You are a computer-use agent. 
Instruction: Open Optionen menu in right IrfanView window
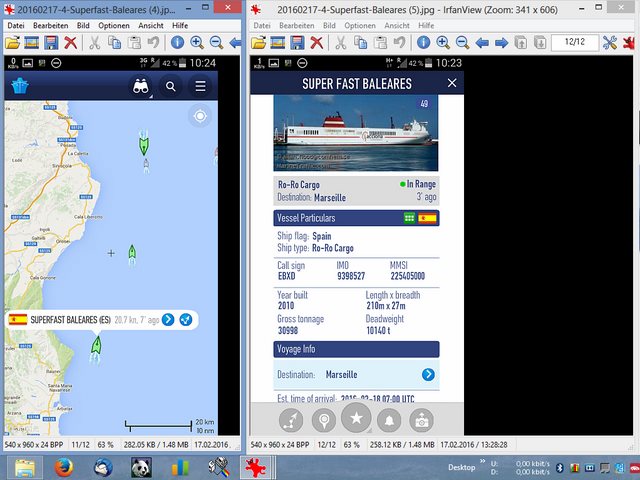(x=360, y=25)
